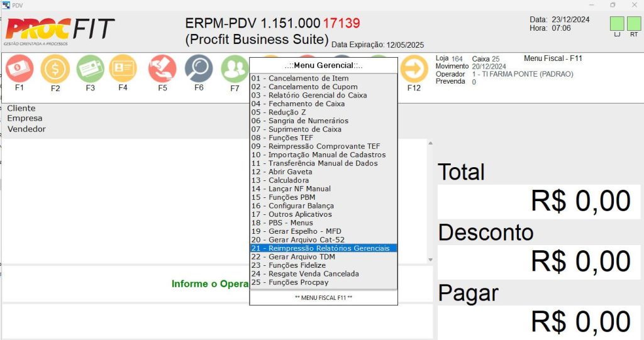Select 07 - Suprimento de Caixa
The width and height of the screenshot is (644, 340).
point(324,129)
